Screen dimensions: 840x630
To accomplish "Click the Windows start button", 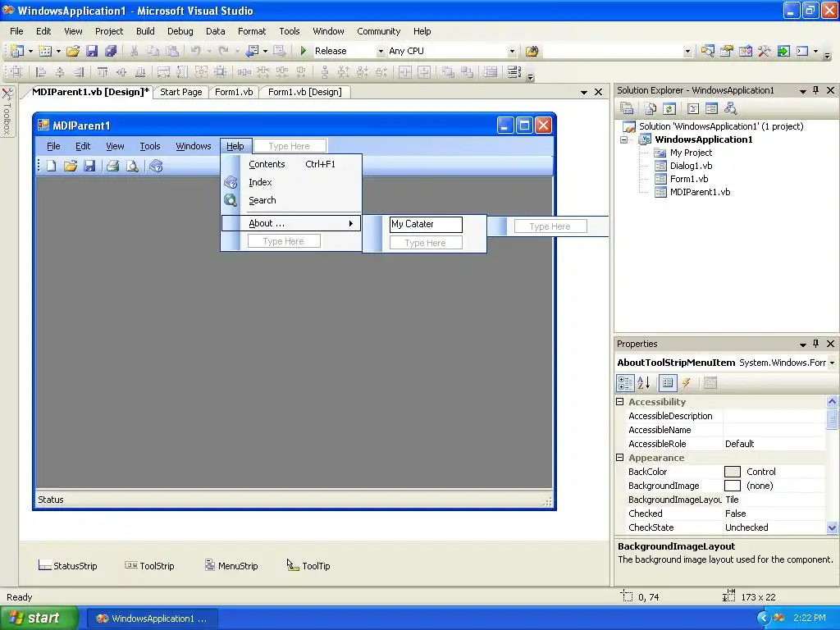I will [39, 618].
